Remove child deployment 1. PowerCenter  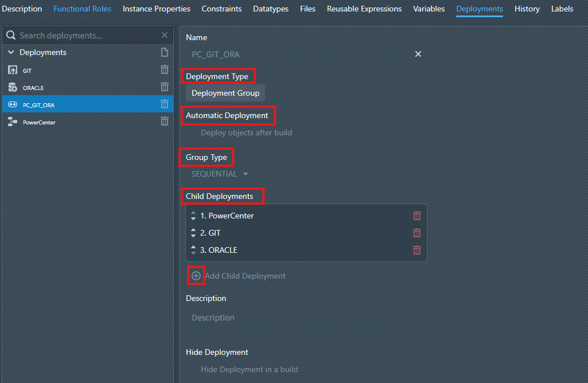[417, 216]
